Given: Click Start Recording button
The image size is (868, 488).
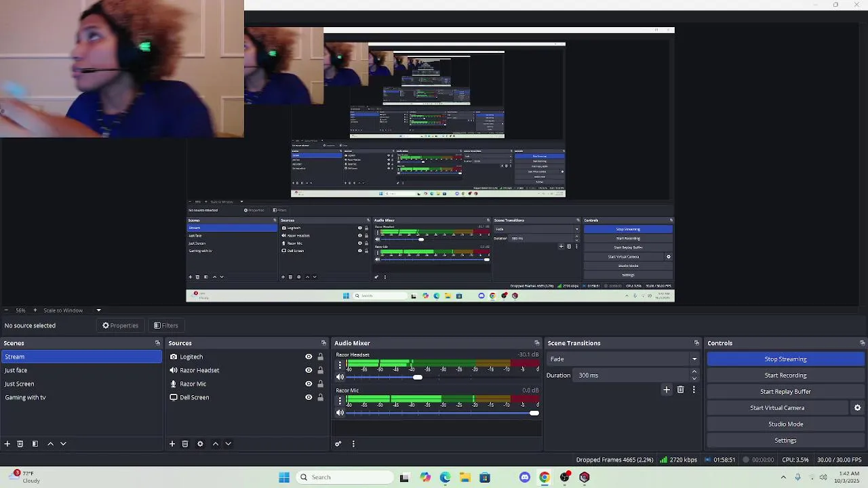Looking at the screenshot, I should pyautogui.click(x=785, y=375).
